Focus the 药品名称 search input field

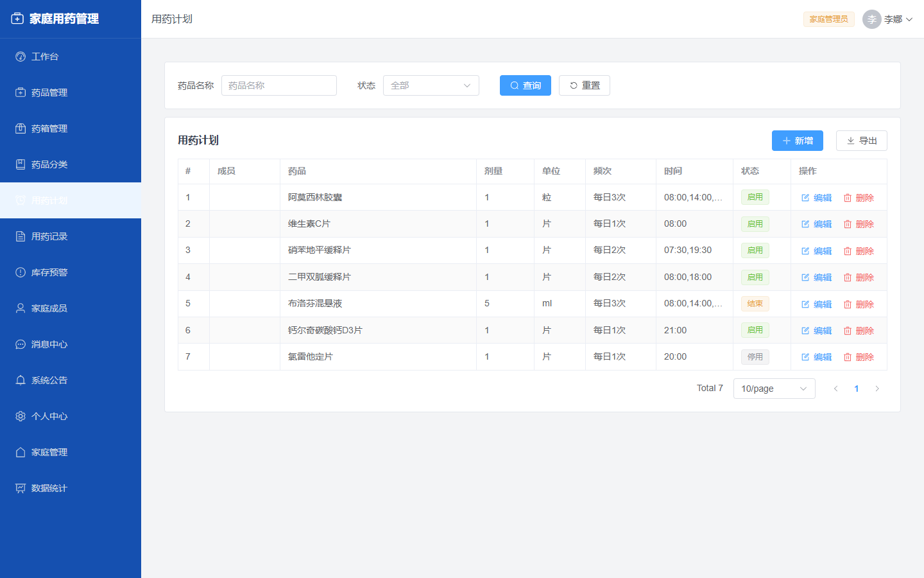(279, 85)
